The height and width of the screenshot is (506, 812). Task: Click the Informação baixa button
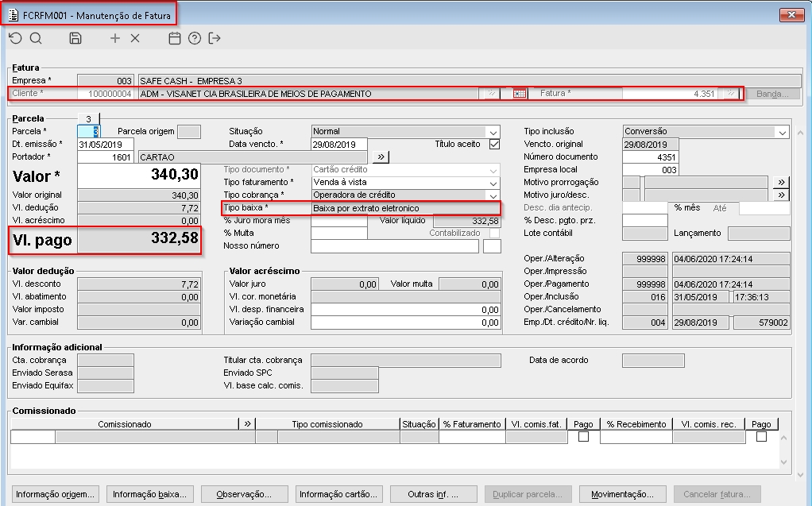click(149, 494)
